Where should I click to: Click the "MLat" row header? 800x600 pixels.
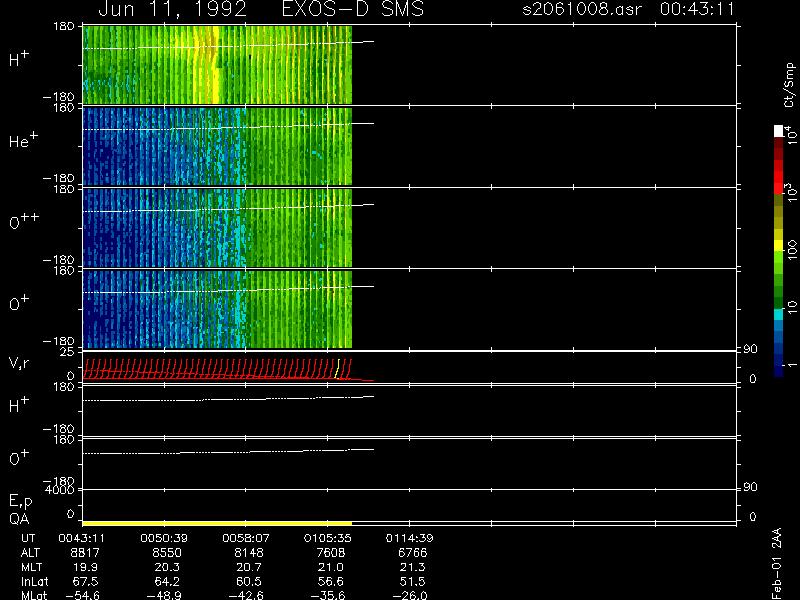(x=34, y=595)
